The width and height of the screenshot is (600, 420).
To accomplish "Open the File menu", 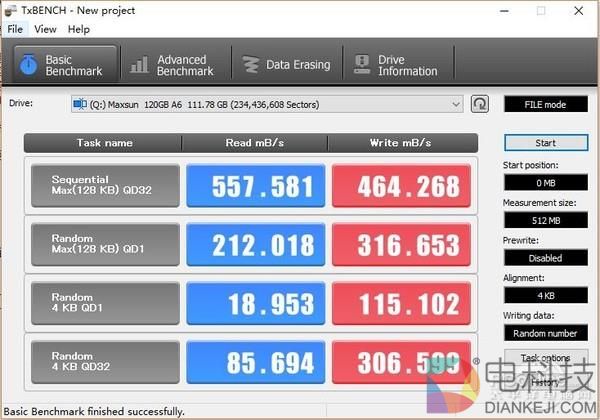I will (15, 29).
